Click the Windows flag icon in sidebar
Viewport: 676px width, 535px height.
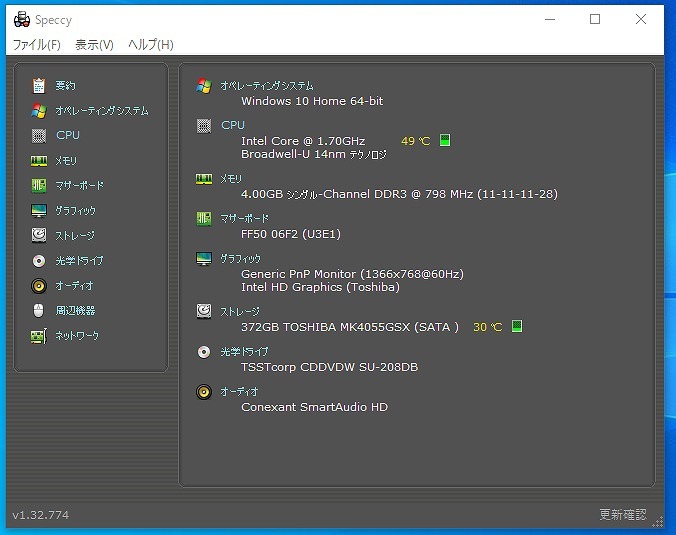39,111
